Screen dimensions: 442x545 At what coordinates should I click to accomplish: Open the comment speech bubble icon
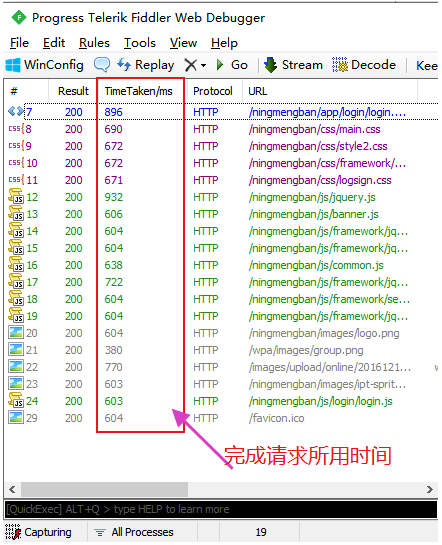102,64
